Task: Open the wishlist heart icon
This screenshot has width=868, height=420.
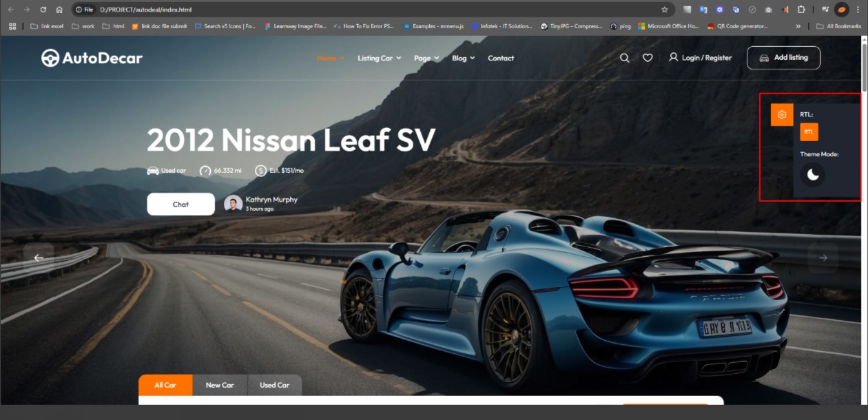Action: [x=648, y=58]
